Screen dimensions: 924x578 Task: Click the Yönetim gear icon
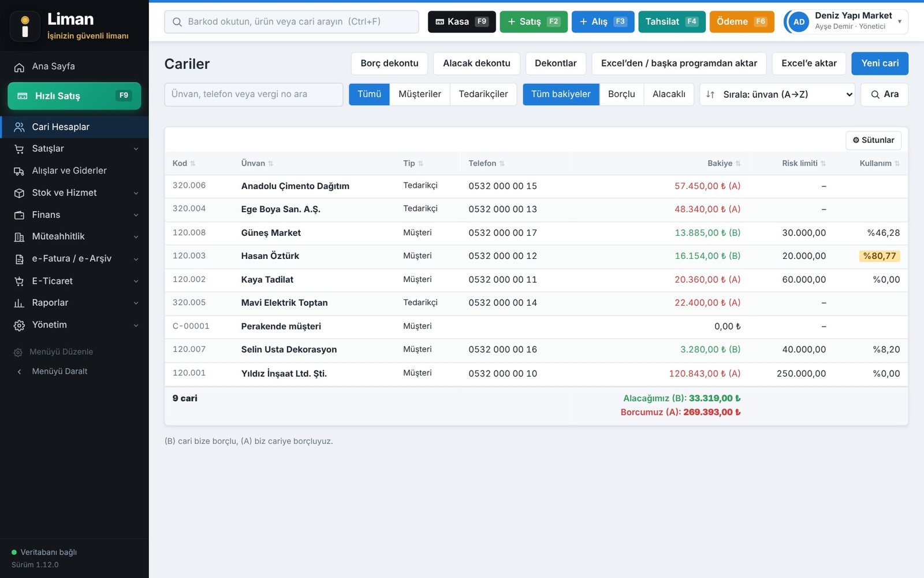(x=19, y=325)
